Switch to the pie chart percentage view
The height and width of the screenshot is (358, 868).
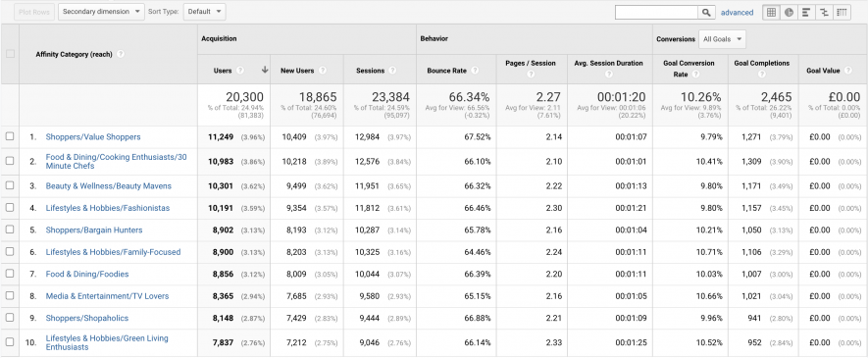coord(789,12)
